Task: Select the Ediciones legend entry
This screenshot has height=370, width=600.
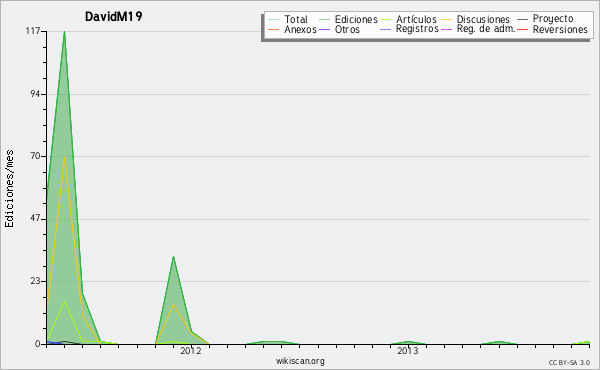Action: point(348,19)
